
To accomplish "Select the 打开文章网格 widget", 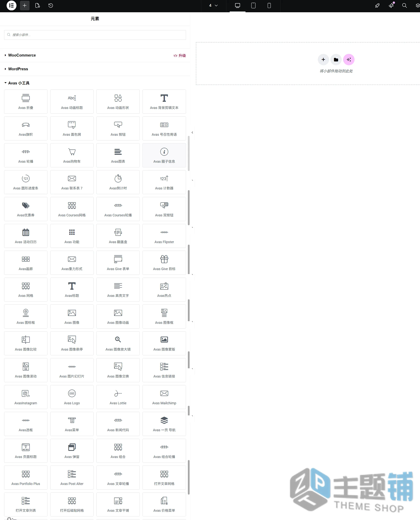I will 164,478.
